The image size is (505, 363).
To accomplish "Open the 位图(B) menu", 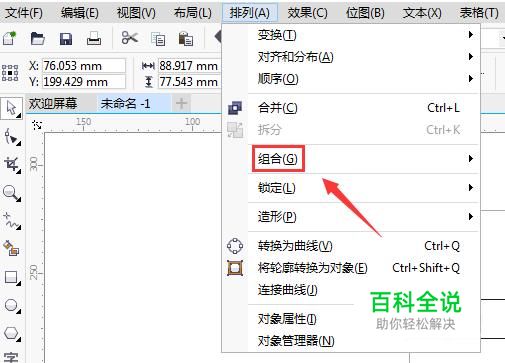I will 365,13.
